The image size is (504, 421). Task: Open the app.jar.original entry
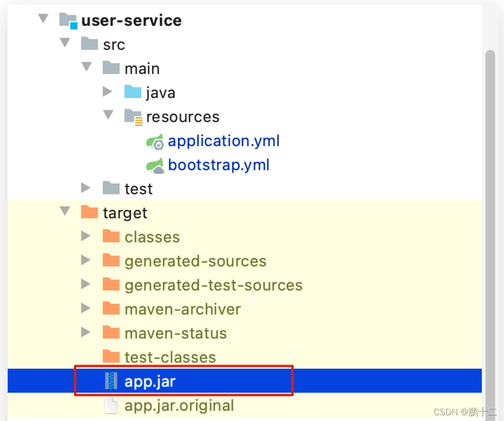coord(179,405)
